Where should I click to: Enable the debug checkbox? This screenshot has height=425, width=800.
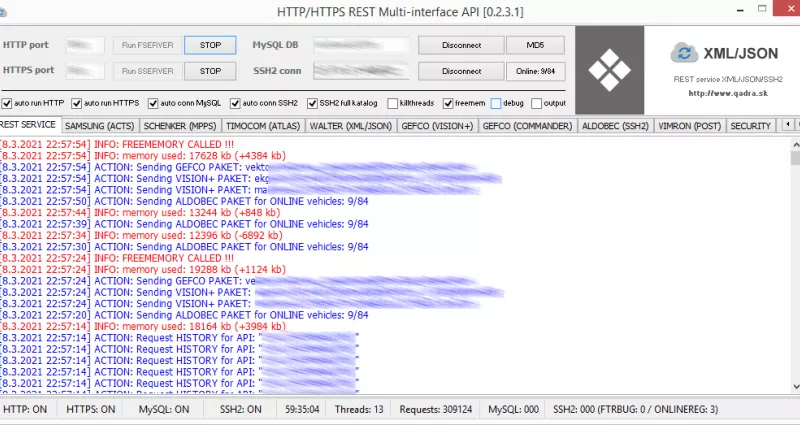point(496,103)
